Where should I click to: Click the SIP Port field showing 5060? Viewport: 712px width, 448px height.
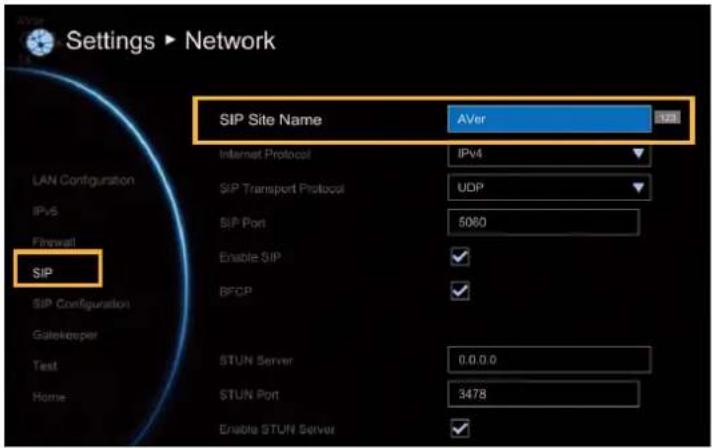point(544,222)
